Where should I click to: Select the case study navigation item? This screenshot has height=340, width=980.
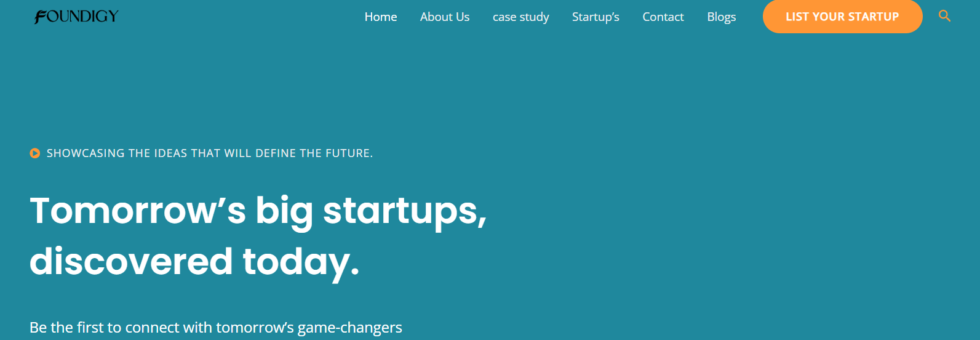(520, 17)
